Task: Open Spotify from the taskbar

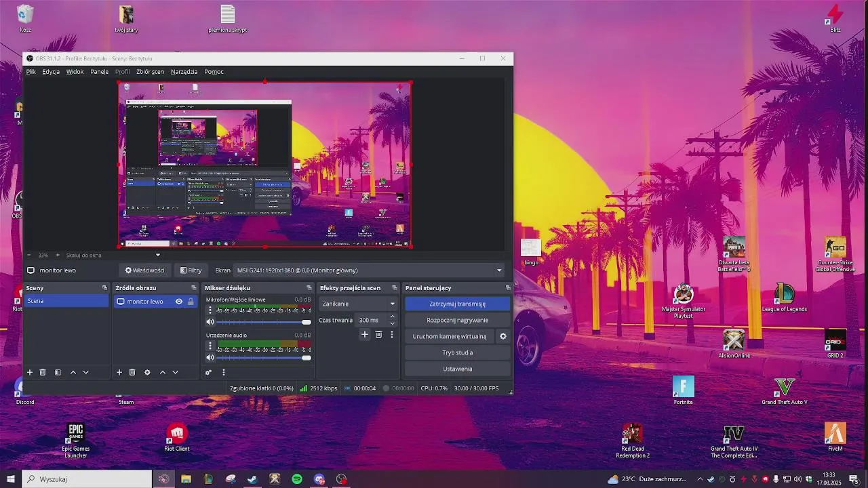Action: click(x=297, y=479)
